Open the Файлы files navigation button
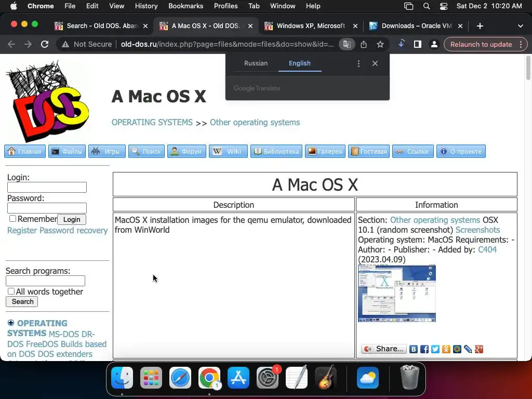The height and width of the screenshot is (399, 532). coord(67,151)
